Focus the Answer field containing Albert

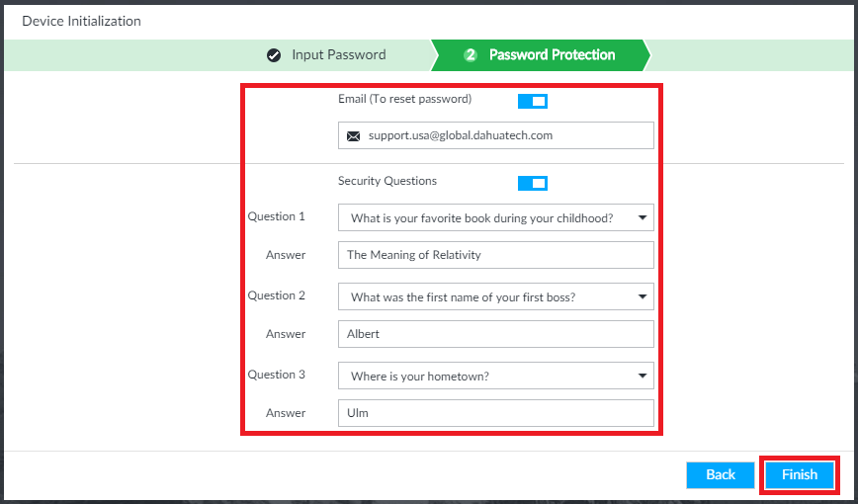click(x=495, y=334)
